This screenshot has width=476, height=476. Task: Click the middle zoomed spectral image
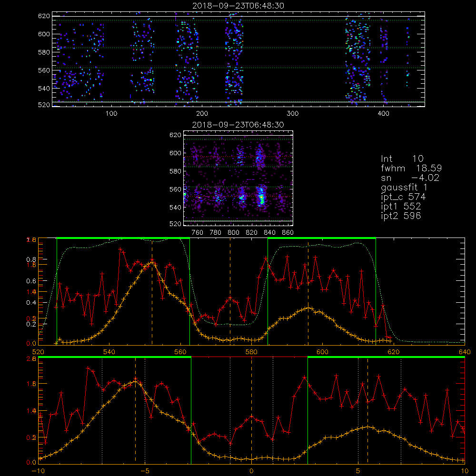click(x=238, y=178)
